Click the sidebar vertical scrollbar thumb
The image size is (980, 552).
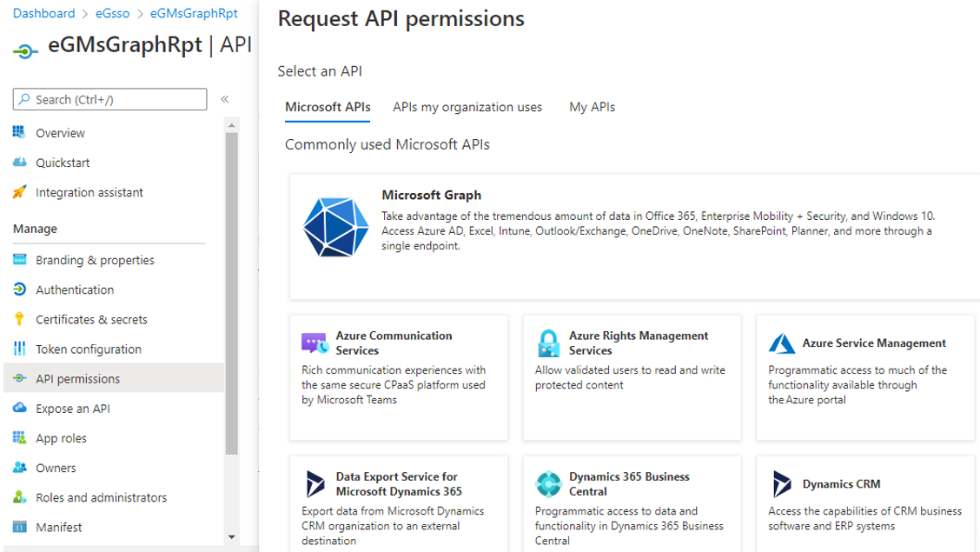(232, 293)
